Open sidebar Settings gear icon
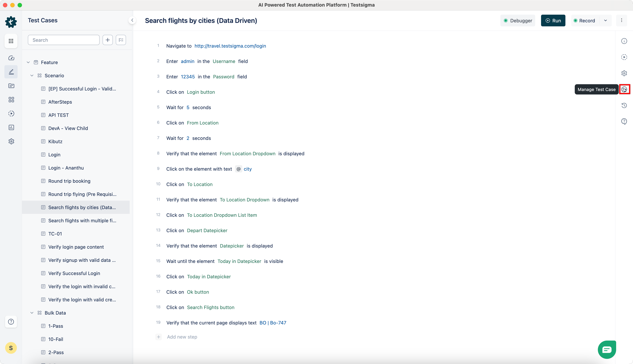The image size is (633, 364). tap(11, 141)
